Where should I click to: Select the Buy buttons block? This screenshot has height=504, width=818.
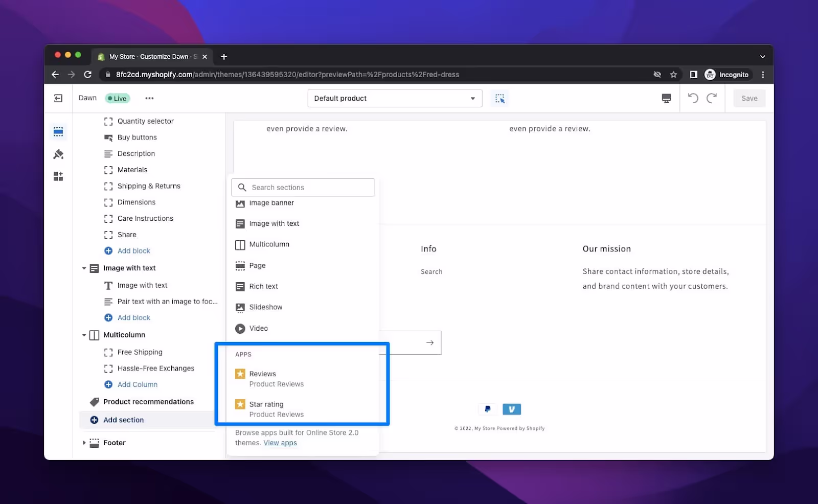tap(137, 138)
